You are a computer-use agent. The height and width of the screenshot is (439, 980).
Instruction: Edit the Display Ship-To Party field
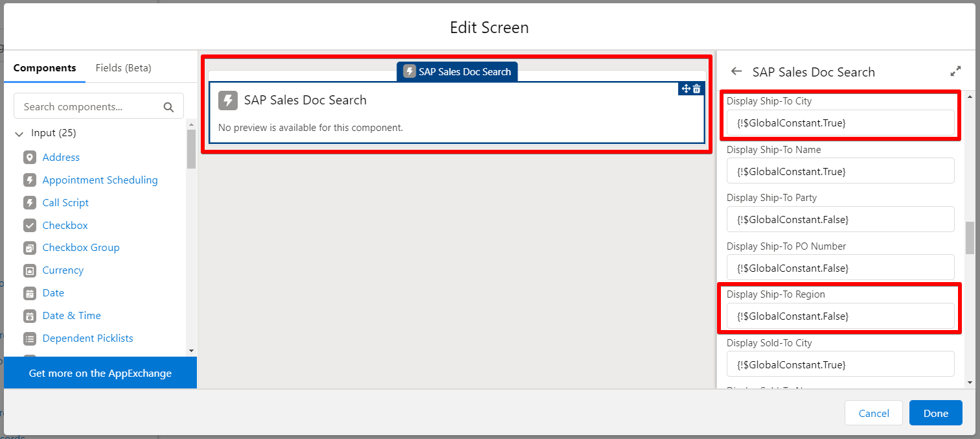(840, 219)
